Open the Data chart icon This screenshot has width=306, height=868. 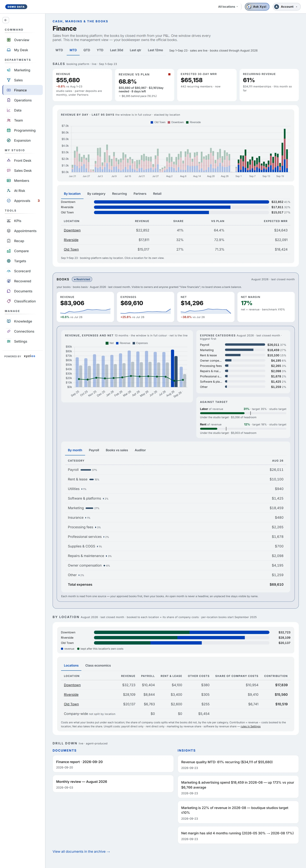pos(9,110)
